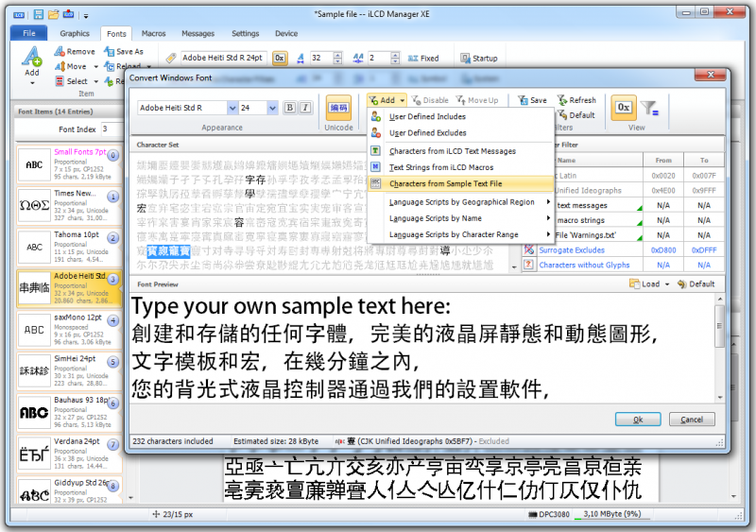
Task: Click the Surrogate Excludes filter icon
Action: tap(529, 249)
